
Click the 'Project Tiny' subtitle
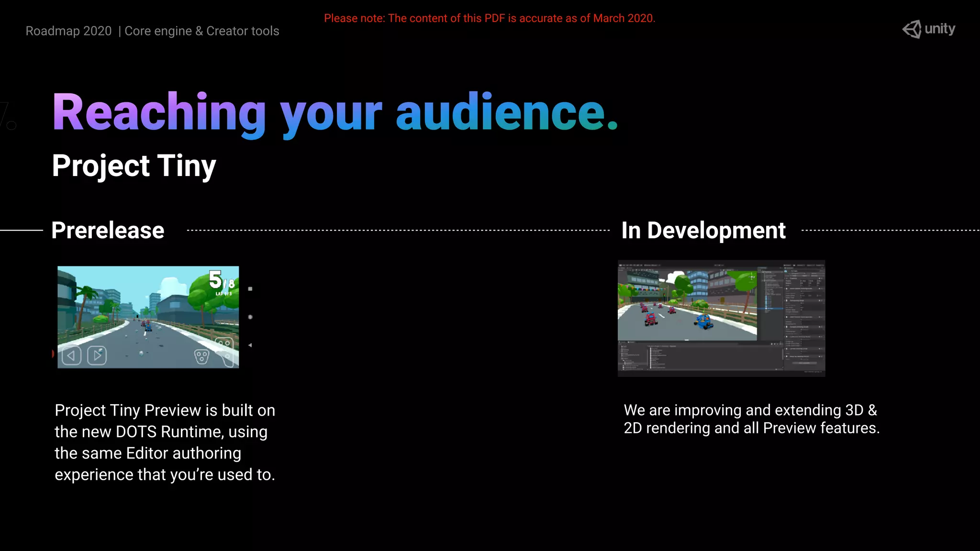(x=134, y=166)
